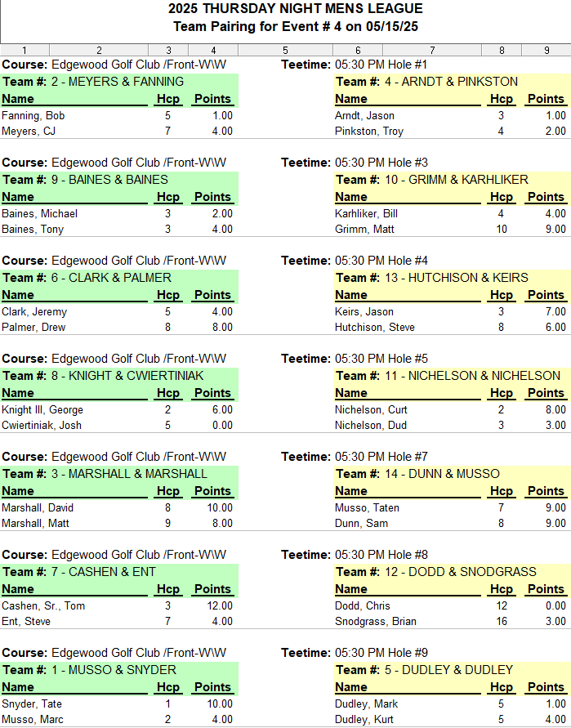
Task: Select Team 9 - BAINES & BAINES header
Action: 119,180
